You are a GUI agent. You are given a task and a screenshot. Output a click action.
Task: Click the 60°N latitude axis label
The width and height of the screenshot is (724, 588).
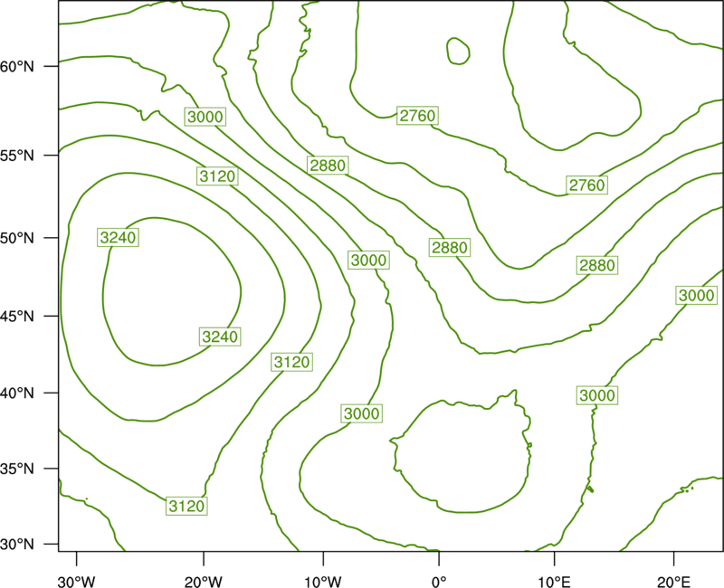pos(17,66)
